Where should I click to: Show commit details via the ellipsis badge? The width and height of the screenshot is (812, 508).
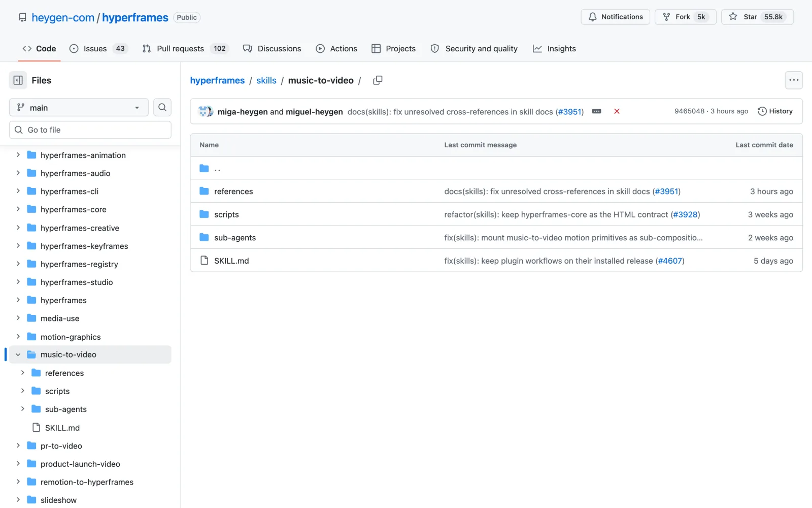click(x=597, y=111)
